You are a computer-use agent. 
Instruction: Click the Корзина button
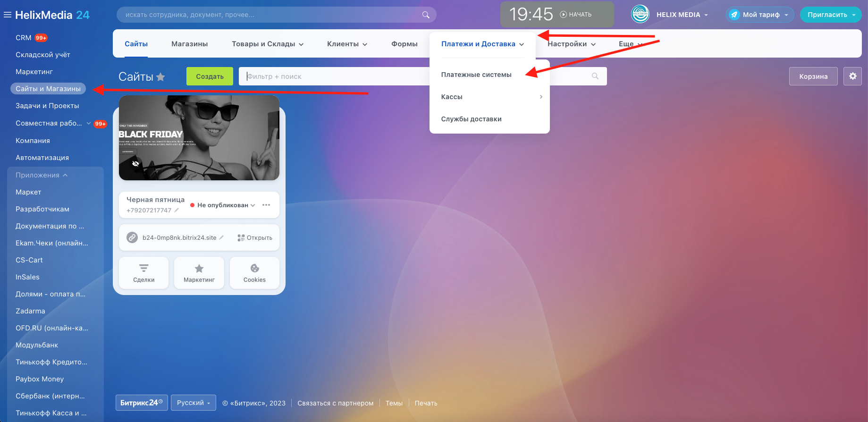point(813,76)
